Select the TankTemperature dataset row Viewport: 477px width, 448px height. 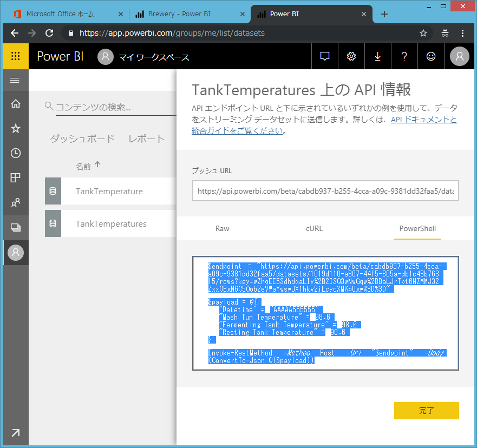pos(111,191)
